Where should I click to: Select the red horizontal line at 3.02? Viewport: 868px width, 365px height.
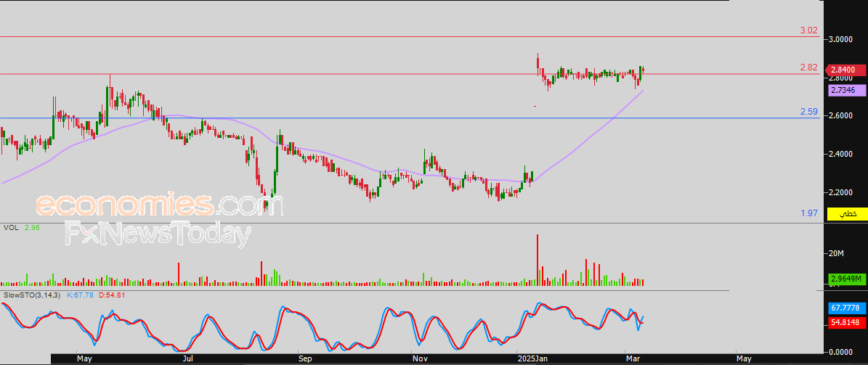410,37
